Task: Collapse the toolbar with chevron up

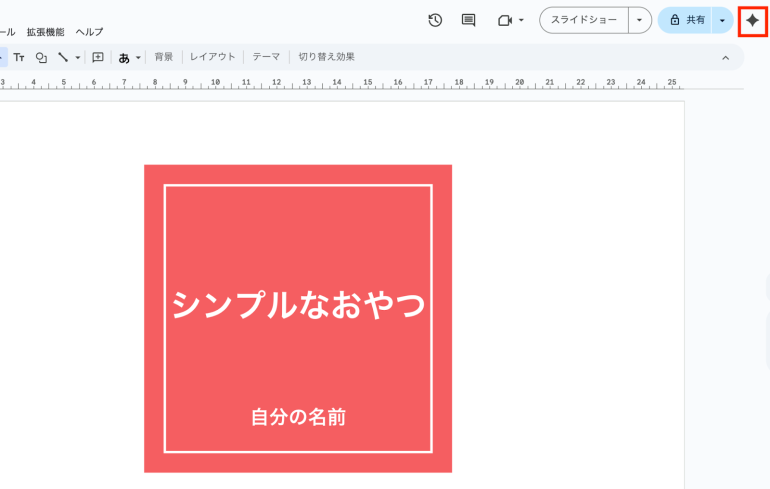Action: click(x=725, y=58)
